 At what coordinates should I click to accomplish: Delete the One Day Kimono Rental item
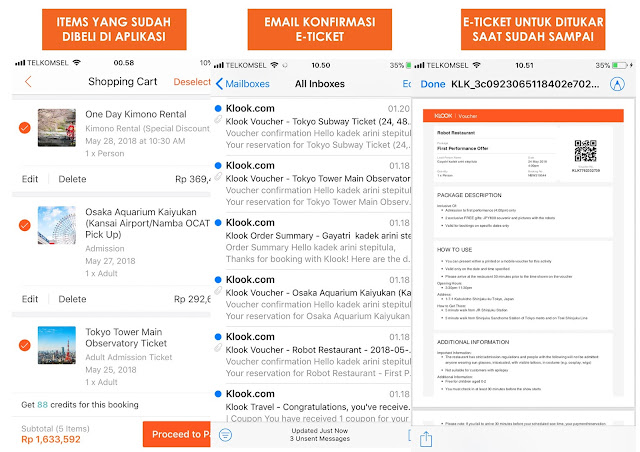72,179
